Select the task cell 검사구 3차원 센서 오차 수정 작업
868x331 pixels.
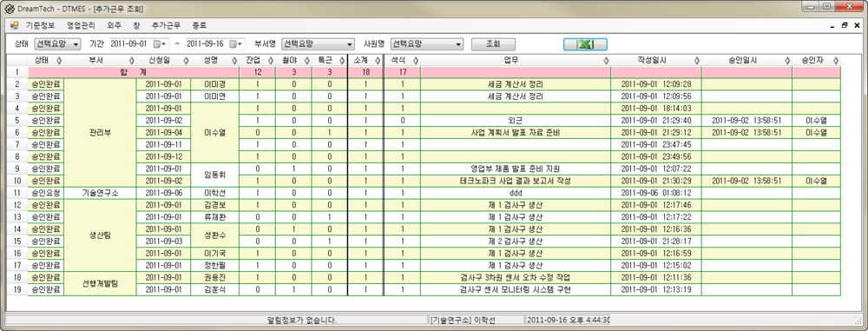516,277
